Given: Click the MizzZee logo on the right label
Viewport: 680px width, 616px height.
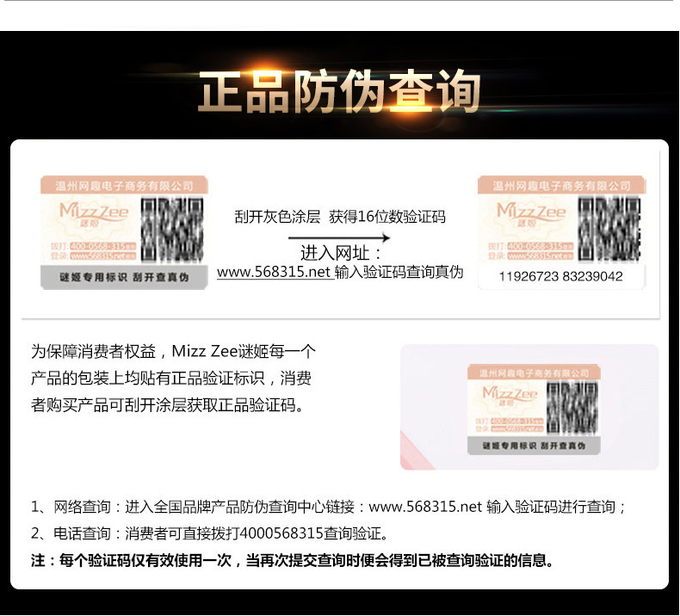Looking at the screenshot, I should [x=531, y=213].
